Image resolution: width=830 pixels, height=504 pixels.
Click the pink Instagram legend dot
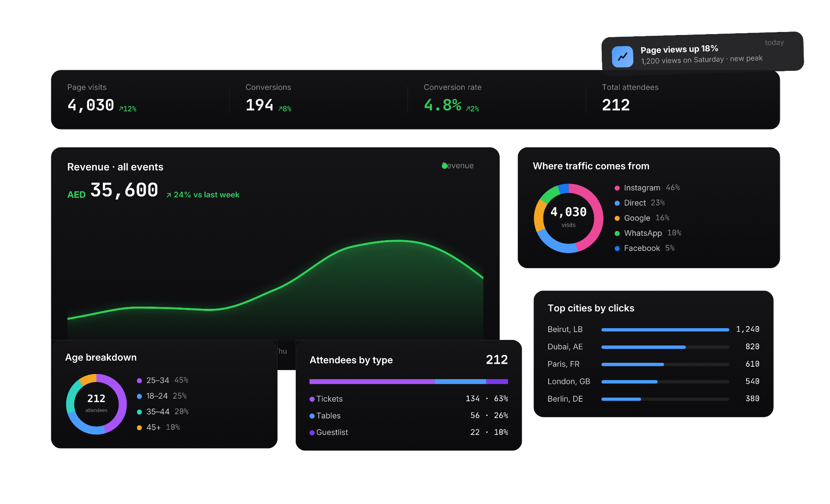click(617, 188)
